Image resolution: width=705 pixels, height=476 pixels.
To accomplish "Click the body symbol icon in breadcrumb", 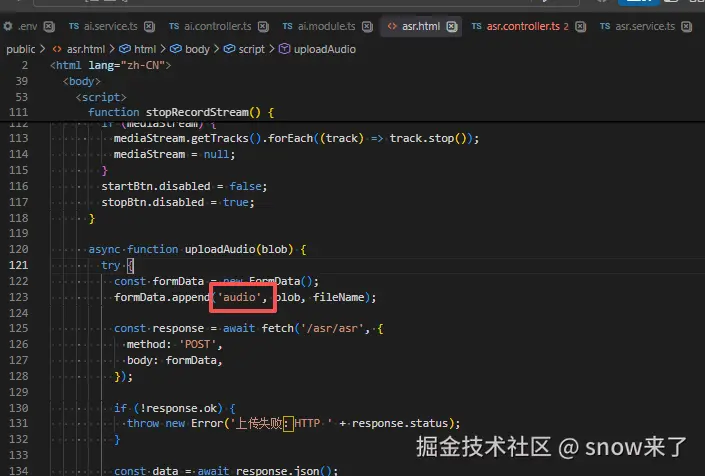I will click(x=176, y=49).
